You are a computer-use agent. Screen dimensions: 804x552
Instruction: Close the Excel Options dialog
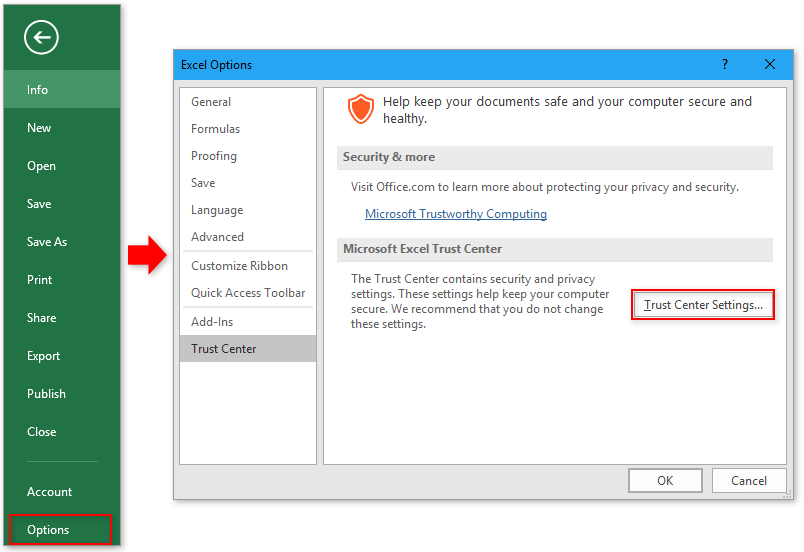tap(769, 65)
